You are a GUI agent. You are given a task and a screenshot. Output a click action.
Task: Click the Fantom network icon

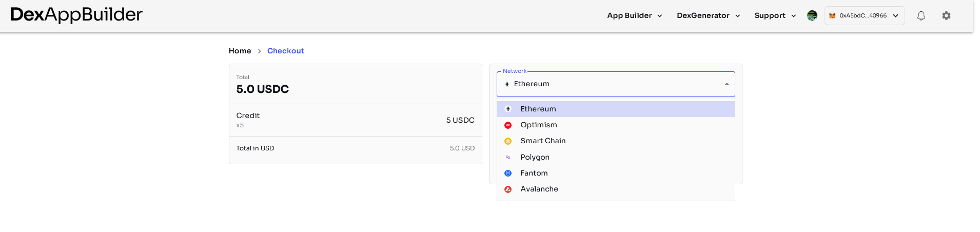click(x=508, y=173)
